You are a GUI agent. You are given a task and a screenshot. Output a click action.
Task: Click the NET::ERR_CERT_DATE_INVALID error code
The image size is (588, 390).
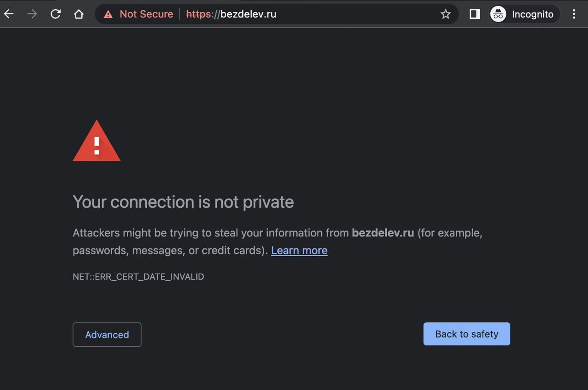coord(138,276)
